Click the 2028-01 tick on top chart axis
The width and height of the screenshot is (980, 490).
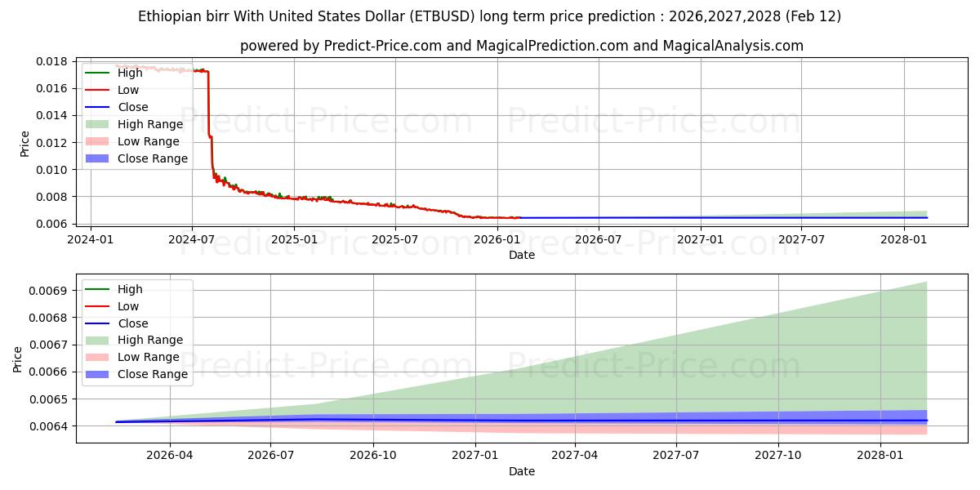[x=903, y=238]
